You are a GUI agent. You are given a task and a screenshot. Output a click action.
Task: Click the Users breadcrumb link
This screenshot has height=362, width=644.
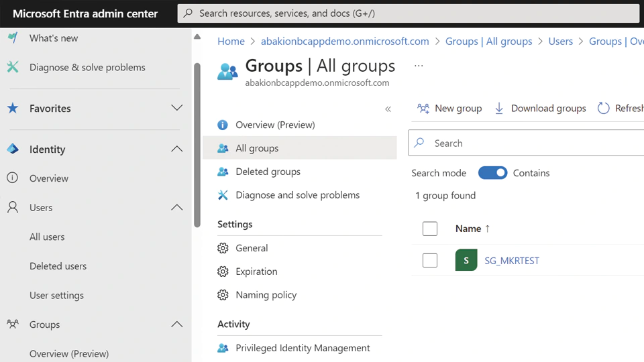click(x=561, y=41)
